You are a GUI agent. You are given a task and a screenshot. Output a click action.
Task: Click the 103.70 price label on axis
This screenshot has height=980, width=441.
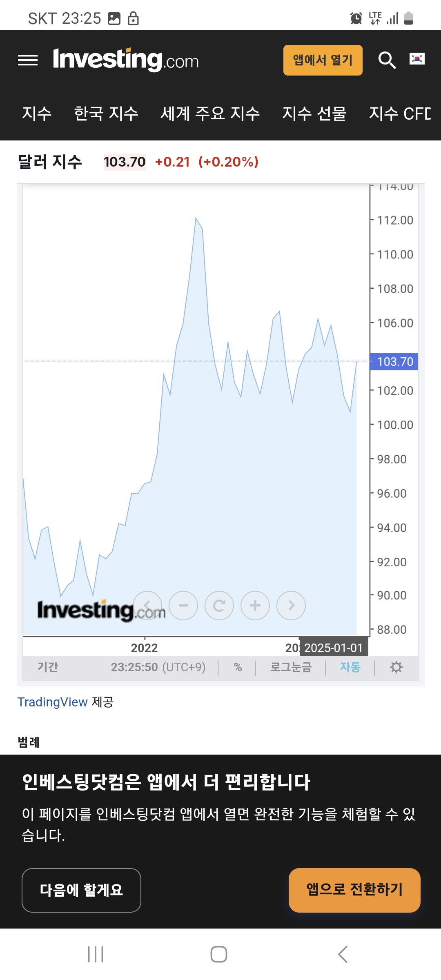pos(394,362)
